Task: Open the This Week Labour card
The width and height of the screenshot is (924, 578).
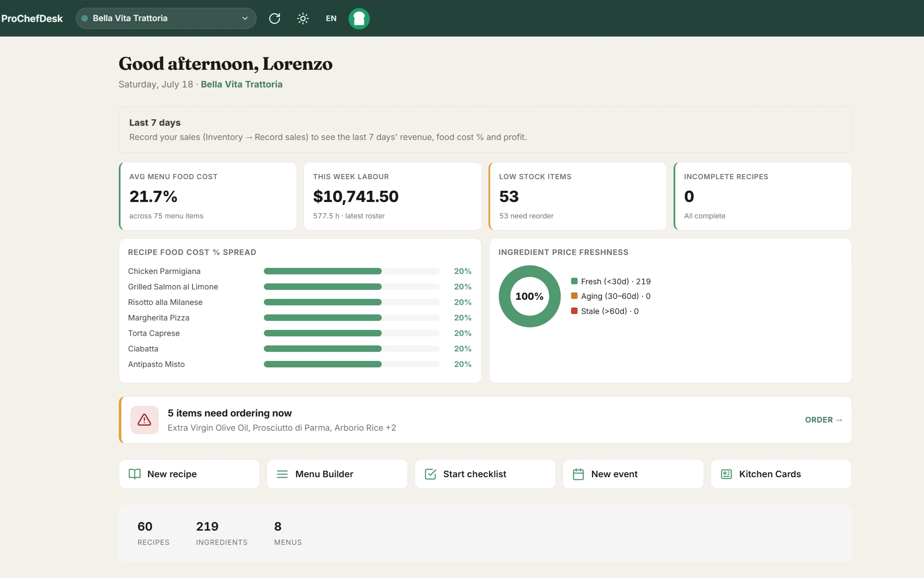Action: point(392,196)
